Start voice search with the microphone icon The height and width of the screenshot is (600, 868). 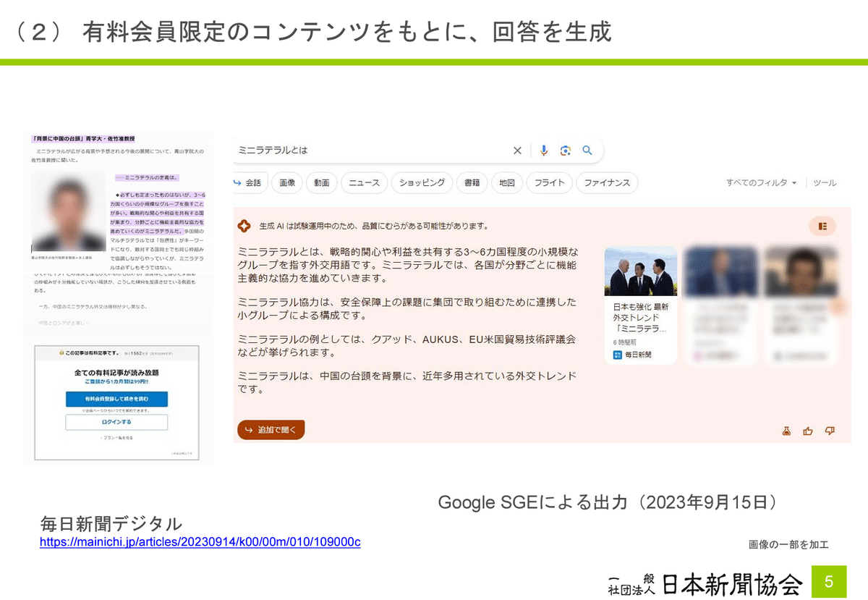(544, 151)
